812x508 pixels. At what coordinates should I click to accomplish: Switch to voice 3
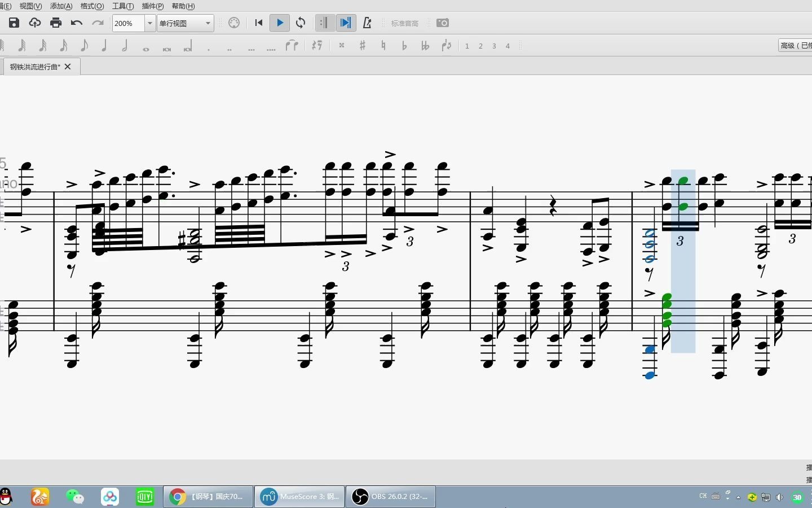(494, 46)
